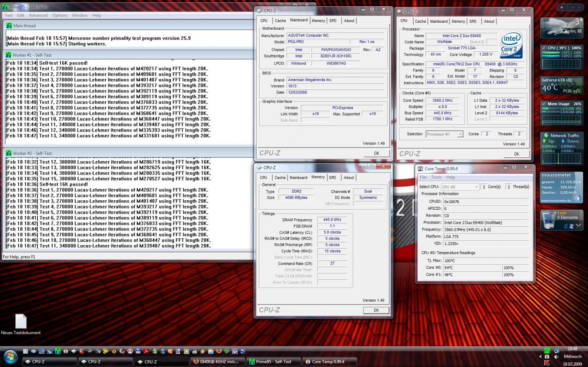Click the green flower Quick Launch icon

tap(227, 351)
